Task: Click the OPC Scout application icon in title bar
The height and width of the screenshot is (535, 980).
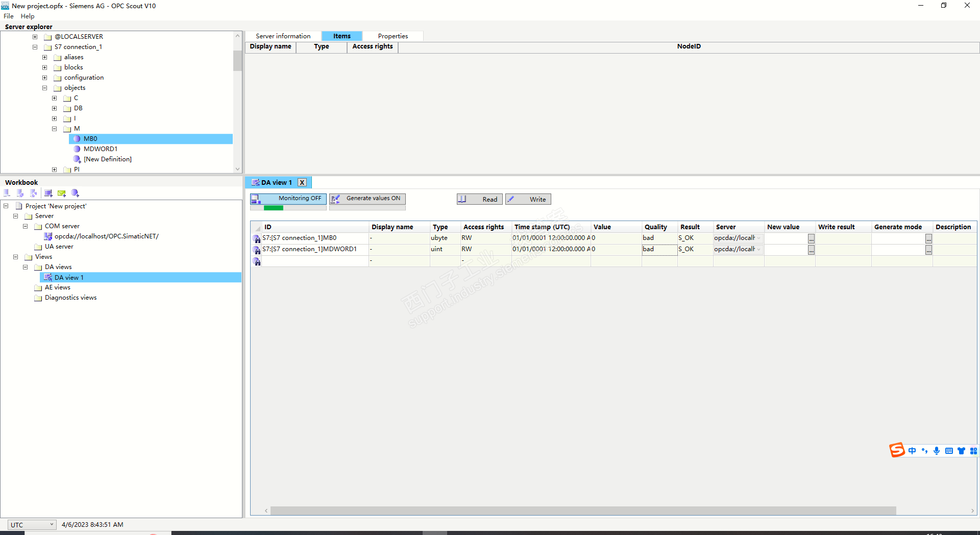Action: click(5, 6)
